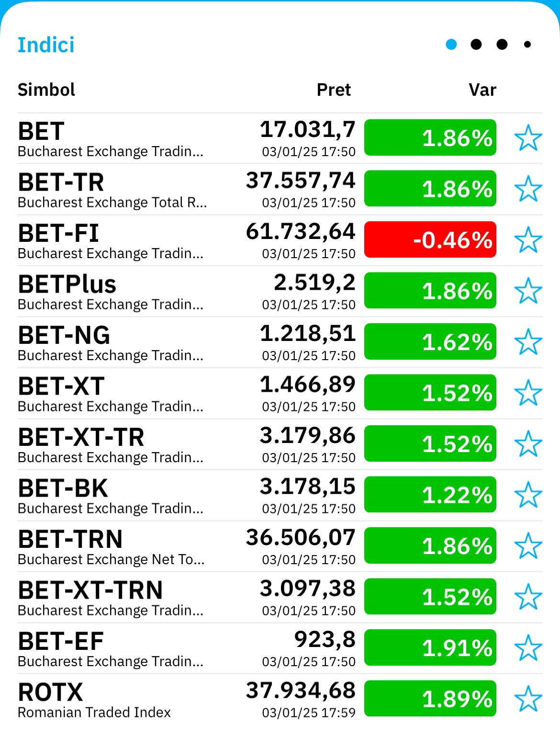Sort list by Simbol column header

pyautogui.click(x=46, y=90)
